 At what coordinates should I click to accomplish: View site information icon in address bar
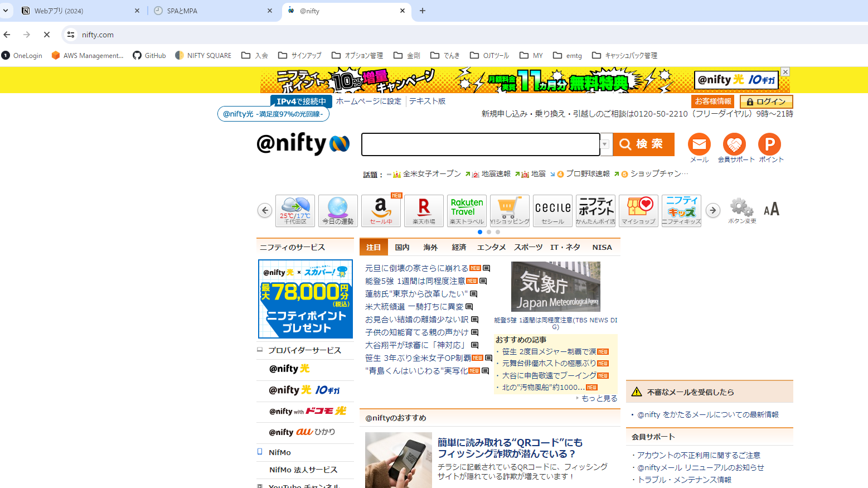pos(71,35)
